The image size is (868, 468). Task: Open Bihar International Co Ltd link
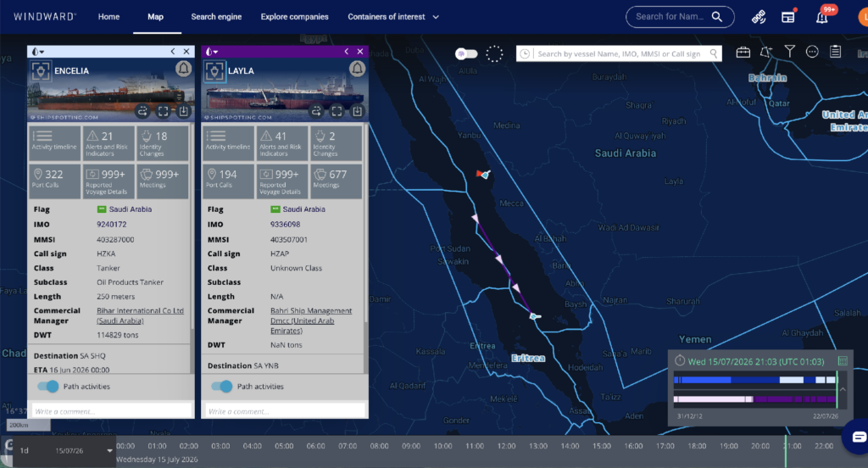point(140,315)
